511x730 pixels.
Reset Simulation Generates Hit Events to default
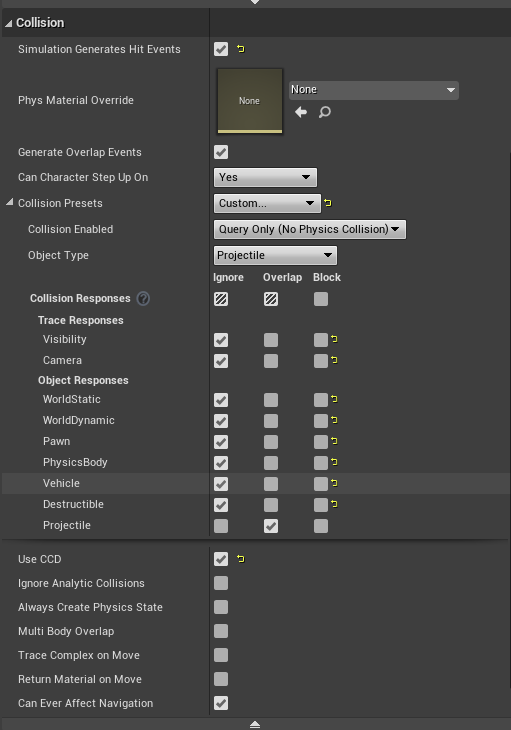241,49
